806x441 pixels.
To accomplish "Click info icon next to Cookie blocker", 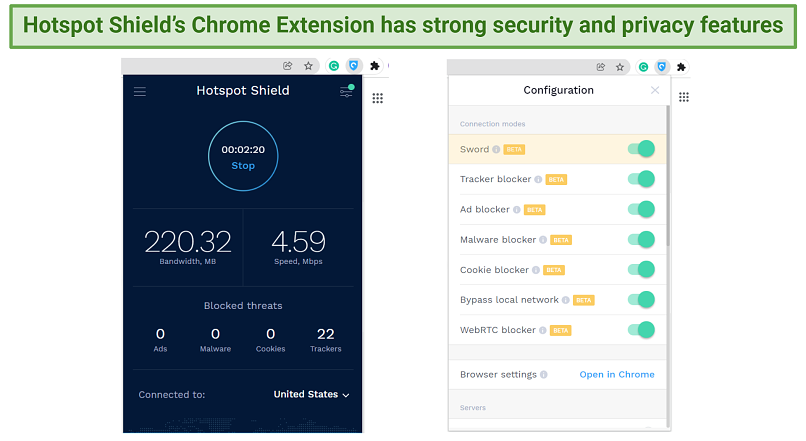I will 536,270.
